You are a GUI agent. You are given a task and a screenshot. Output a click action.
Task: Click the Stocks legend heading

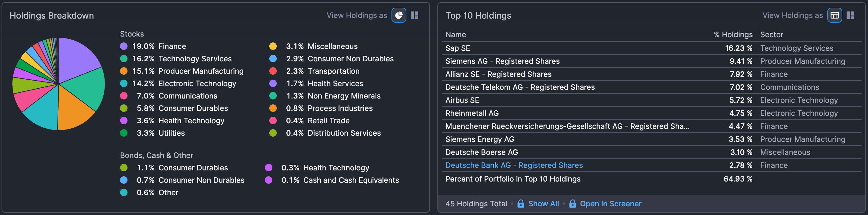132,34
